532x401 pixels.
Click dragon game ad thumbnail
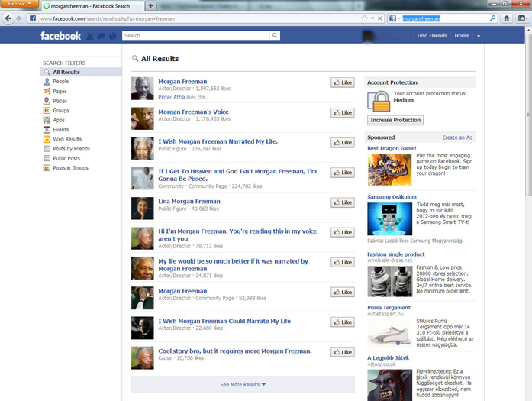[389, 170]
